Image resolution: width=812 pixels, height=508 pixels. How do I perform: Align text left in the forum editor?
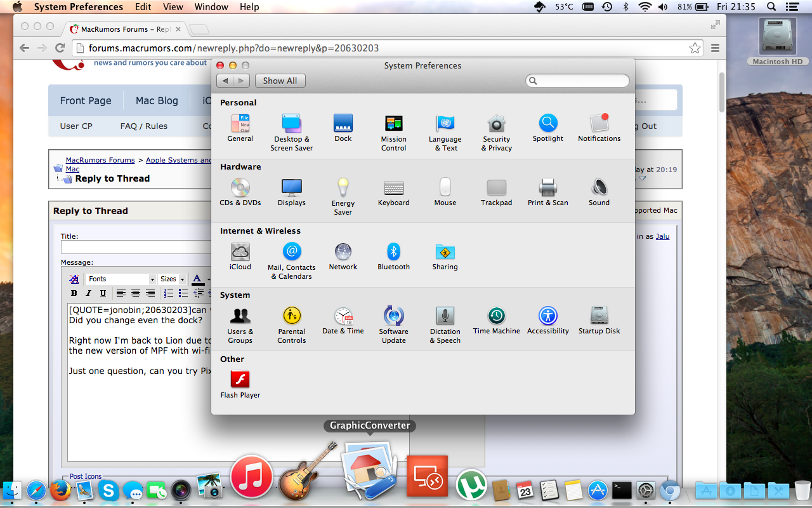coord(121,293)
